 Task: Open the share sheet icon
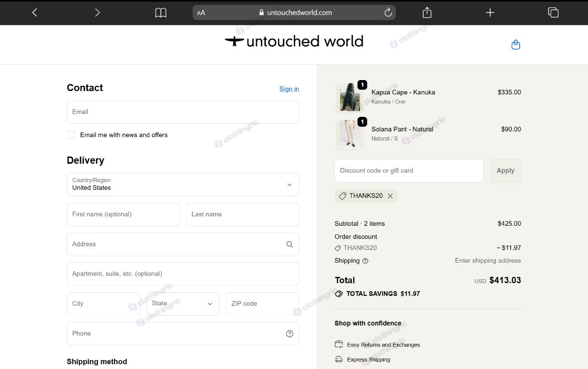pos(427,13)
